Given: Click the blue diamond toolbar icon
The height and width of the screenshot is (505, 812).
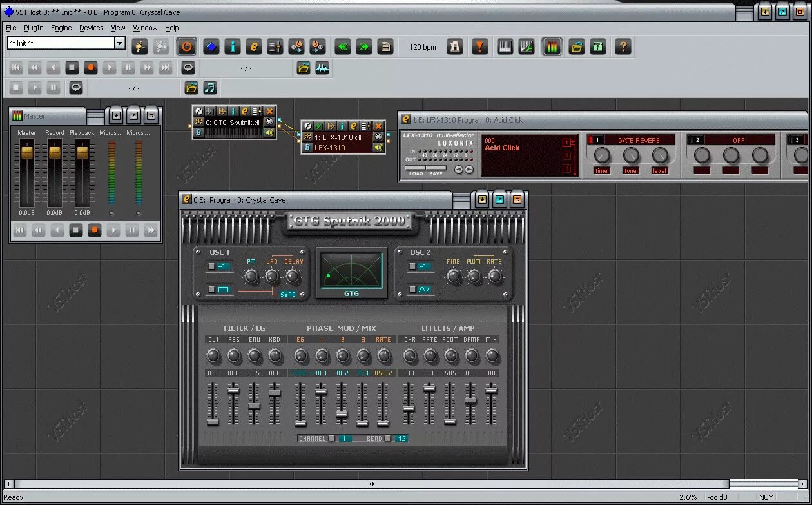Looking at the screenshot, I should pos(211,46).
